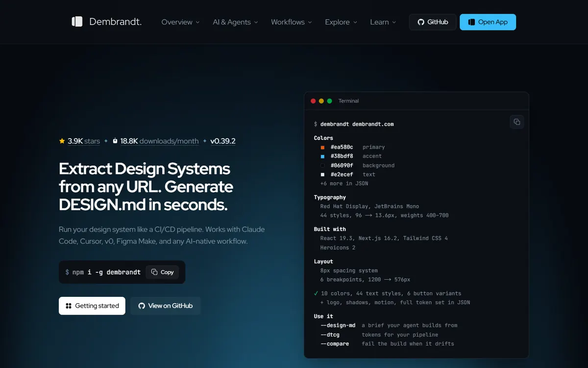This screenshot has height=368, width=588.
Task: Copy the npm install command
Action: [x=162, y=272]
